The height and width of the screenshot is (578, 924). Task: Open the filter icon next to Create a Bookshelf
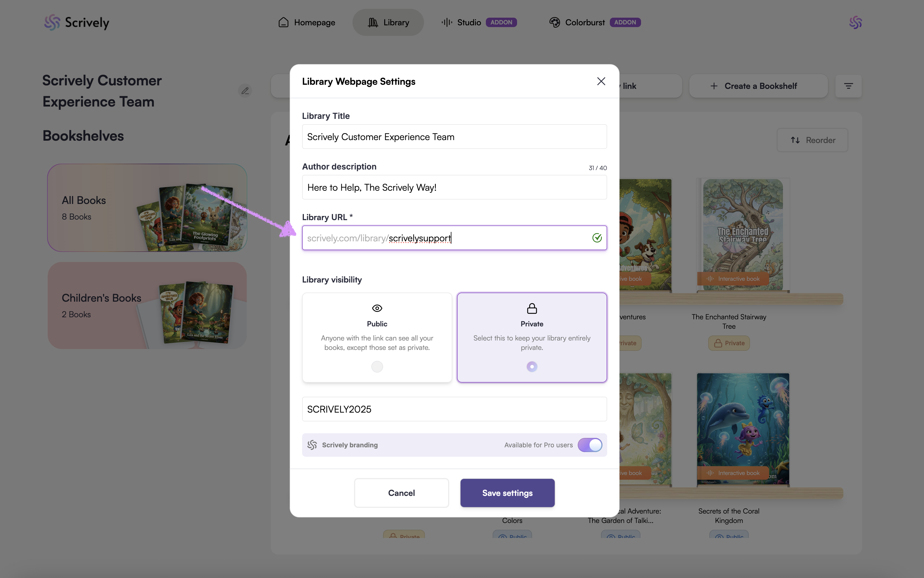pyautogui.click(x=848, y=86)
